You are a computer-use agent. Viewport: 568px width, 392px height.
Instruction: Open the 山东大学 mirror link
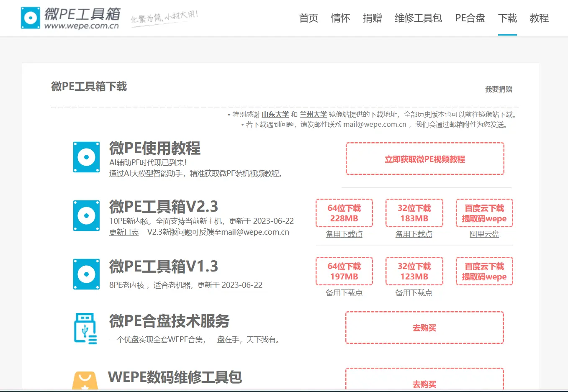click(x=275, y=114)
